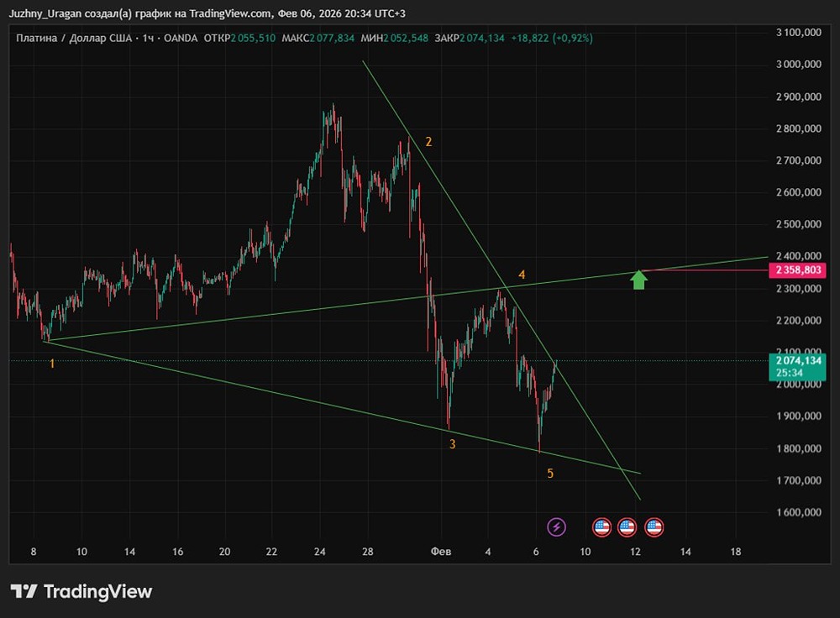Click the Платина / Доллар США symbol title

(x=74, y=38)
